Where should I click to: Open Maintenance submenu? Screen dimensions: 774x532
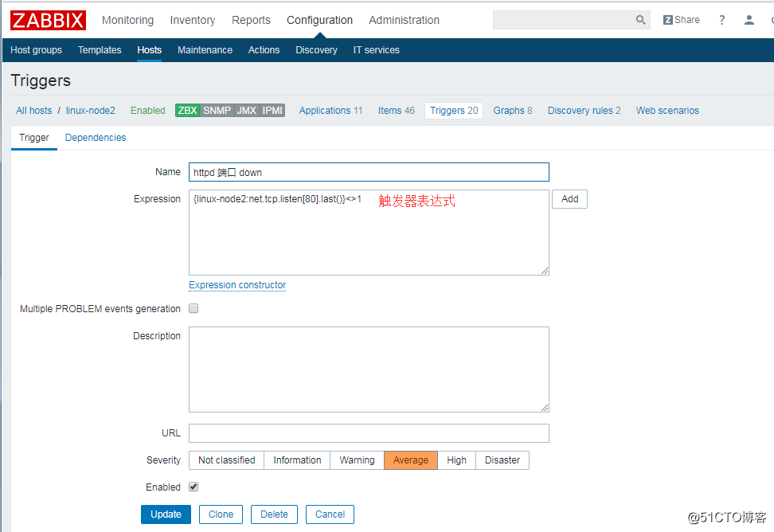point(205,50)
